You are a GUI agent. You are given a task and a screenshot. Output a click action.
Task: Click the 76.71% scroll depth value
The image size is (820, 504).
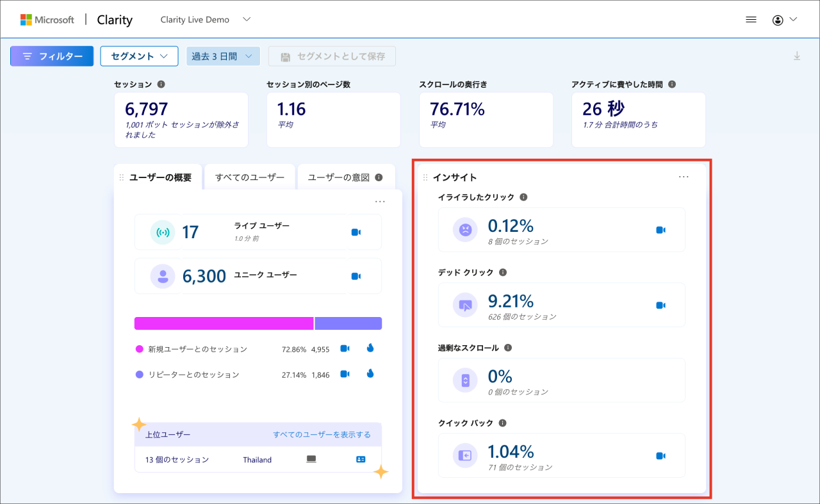(x=457, y=110)
